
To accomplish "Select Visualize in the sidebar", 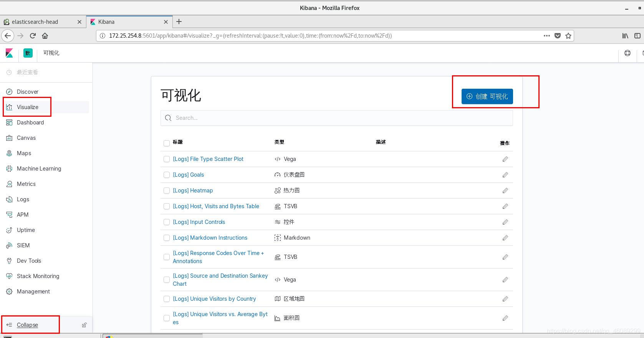I will click(28, 107).
